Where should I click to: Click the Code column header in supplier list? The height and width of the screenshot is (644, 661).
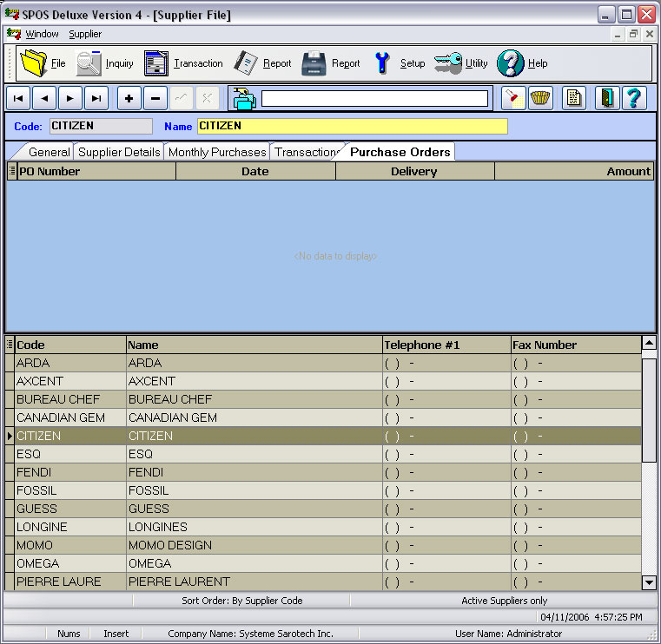point(70,345)
